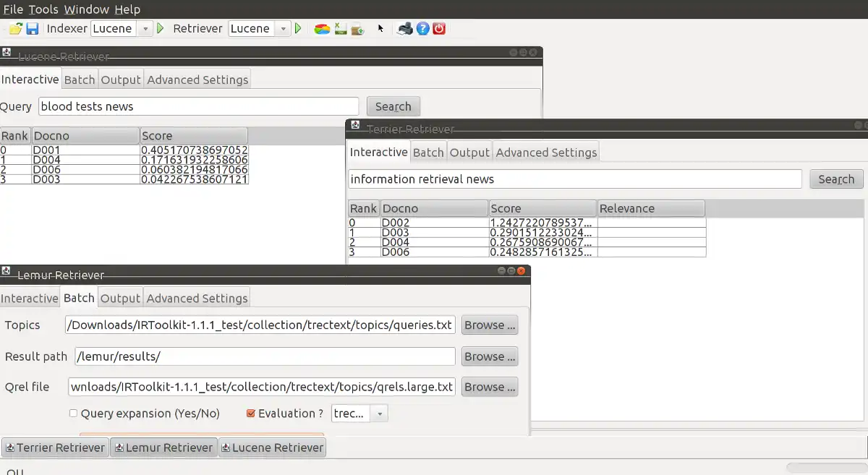The width and height of the screenshot is (868, 475).
Task: Click the 'blood tests news' query field
Action: click(x=199, y=106)
